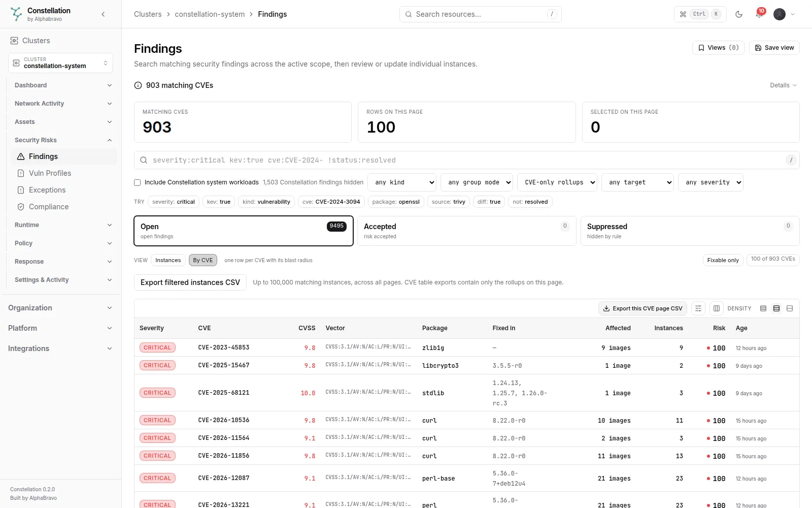
Task: Open the any severity dropdown
Action: click(710, 182)
